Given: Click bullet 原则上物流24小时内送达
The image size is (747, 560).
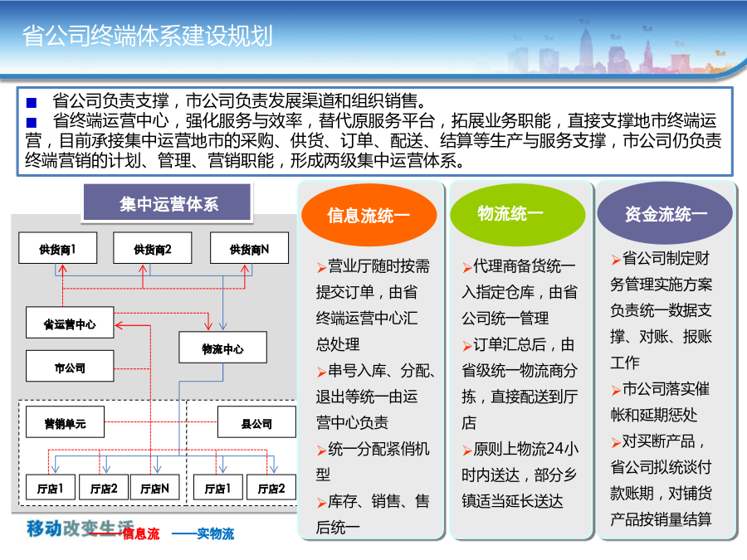Looking at the screenshot, I should [x=520, y=475].
